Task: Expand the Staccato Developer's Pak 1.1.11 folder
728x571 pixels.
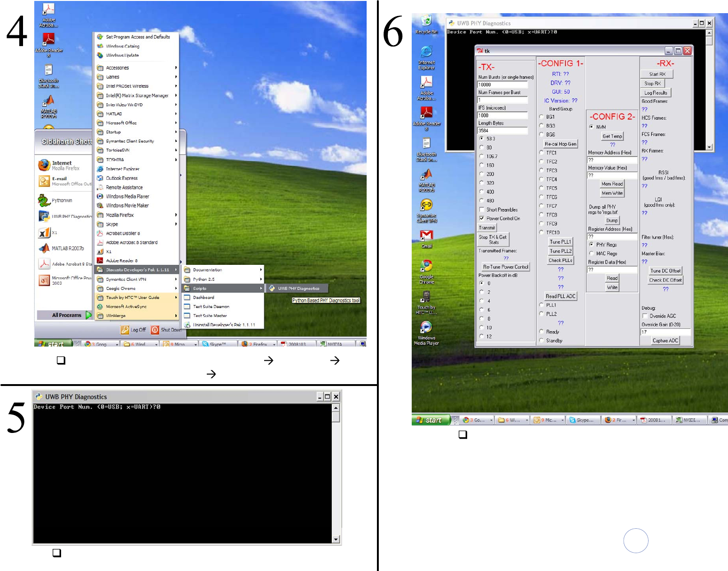Action: pos(137,270)
